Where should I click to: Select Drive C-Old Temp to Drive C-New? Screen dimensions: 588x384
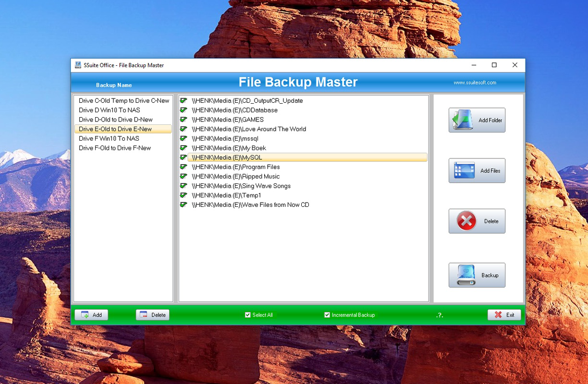click(x=124, y=101)
